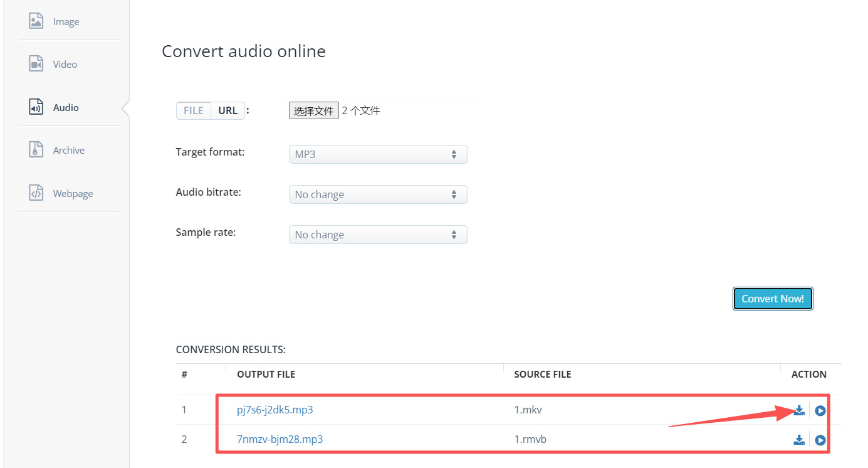Go to the Archive converter section
868x468 pixels.
coord(68,150)
